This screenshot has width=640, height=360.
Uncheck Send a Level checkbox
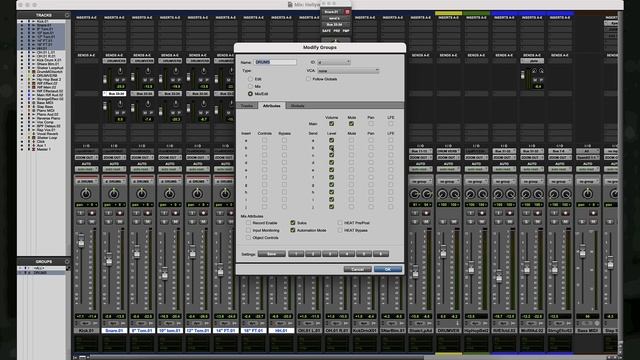331,140
